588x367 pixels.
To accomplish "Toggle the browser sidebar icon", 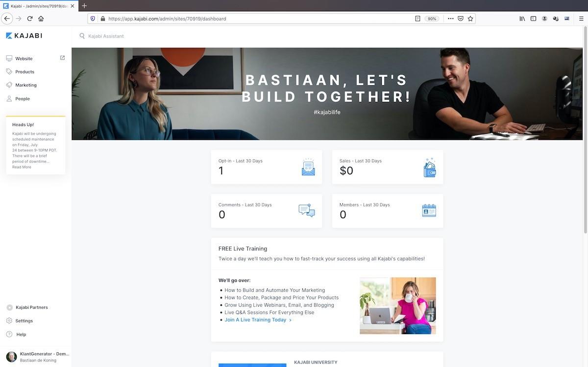I will click(533, 19).
